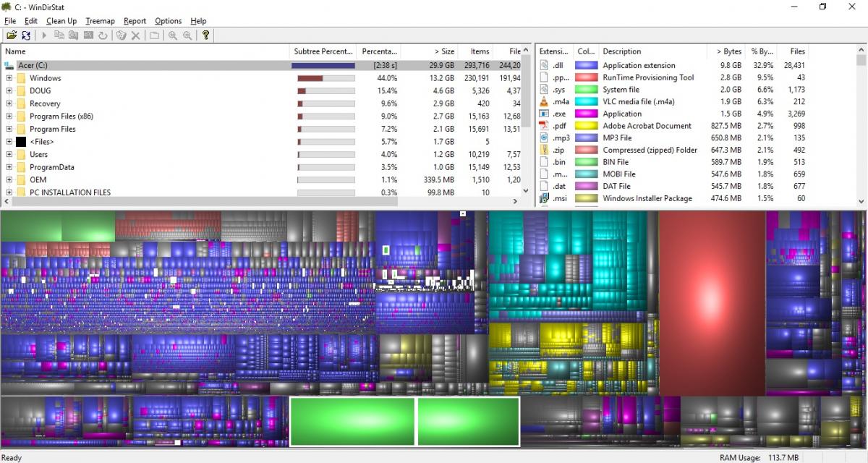Select the "PC INSTALLATION FILES" row

coord(260,192)
